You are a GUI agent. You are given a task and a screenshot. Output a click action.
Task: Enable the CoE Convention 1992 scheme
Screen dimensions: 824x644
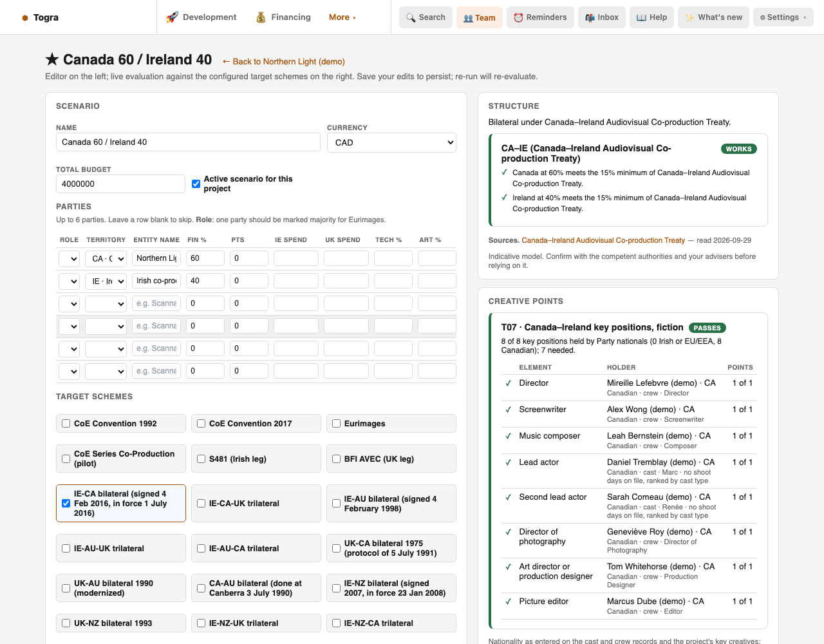66,424
